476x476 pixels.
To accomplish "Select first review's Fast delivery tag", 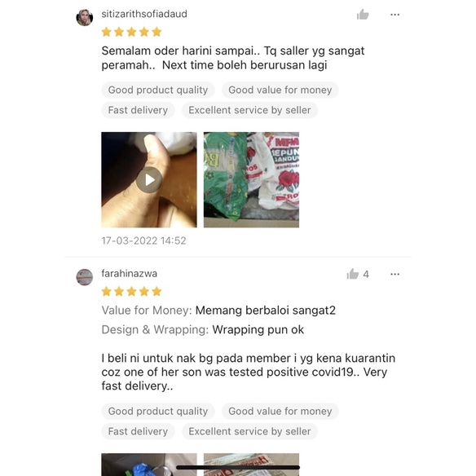I will point(138,110).
